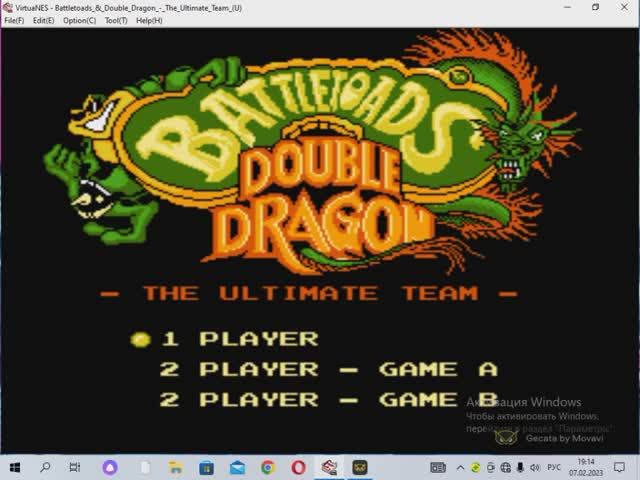
Task: Open the blank document taskbar icon
Action: (145, 467)
